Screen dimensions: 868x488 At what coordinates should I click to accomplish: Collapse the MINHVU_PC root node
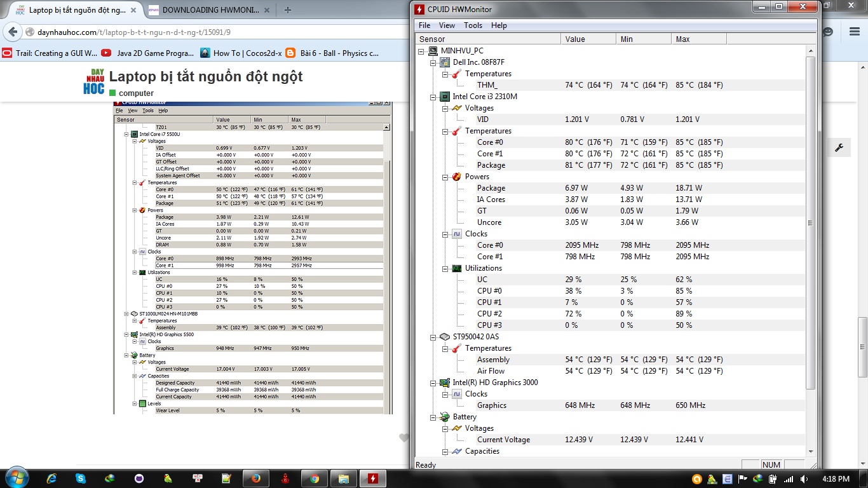coord(422,51)
